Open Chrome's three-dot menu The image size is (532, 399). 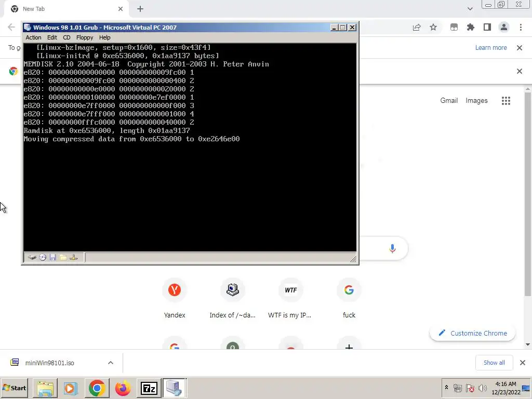click(x=521, y=27)
